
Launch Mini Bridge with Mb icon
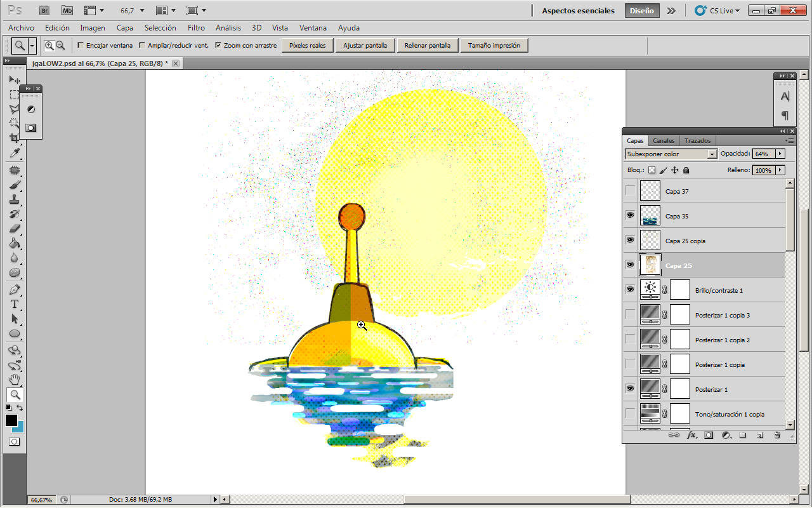pos(67,10)
